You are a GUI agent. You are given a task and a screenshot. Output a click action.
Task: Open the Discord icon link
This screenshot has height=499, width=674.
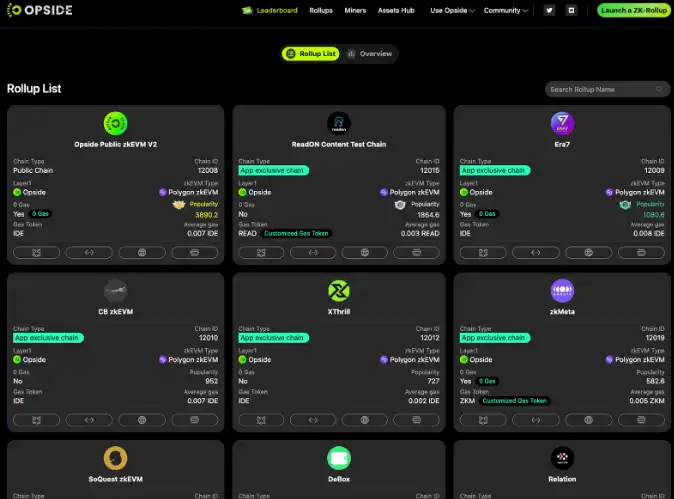pos(571,10)
